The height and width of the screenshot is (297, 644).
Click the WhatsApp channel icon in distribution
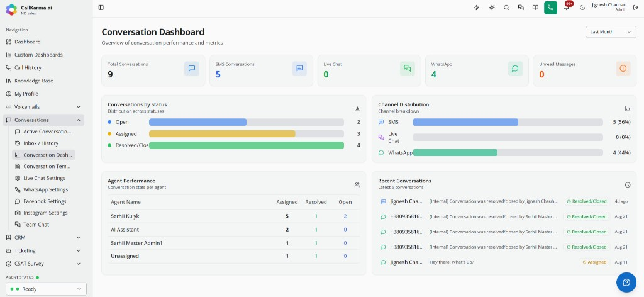(x=381, y=153)
